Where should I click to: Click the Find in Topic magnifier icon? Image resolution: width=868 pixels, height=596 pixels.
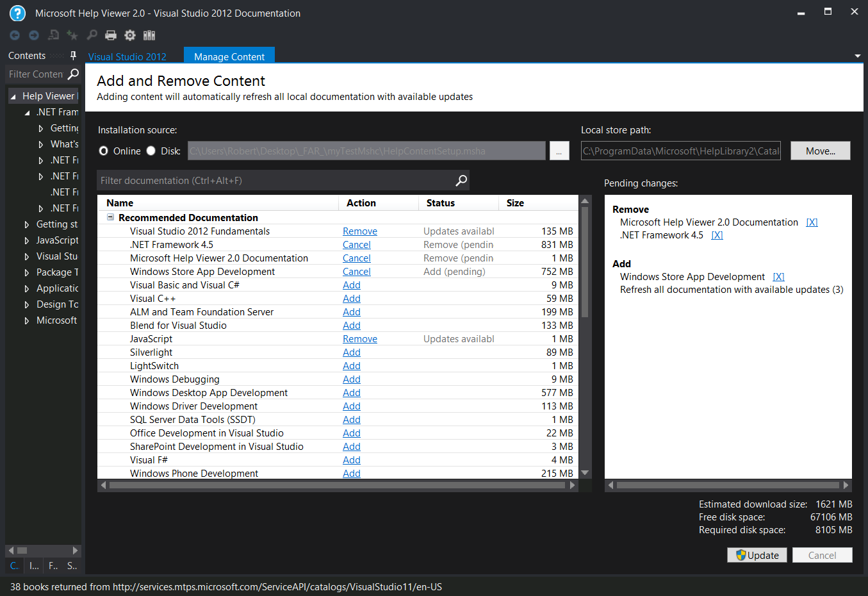pyautogui.click(x=92, y=35)
